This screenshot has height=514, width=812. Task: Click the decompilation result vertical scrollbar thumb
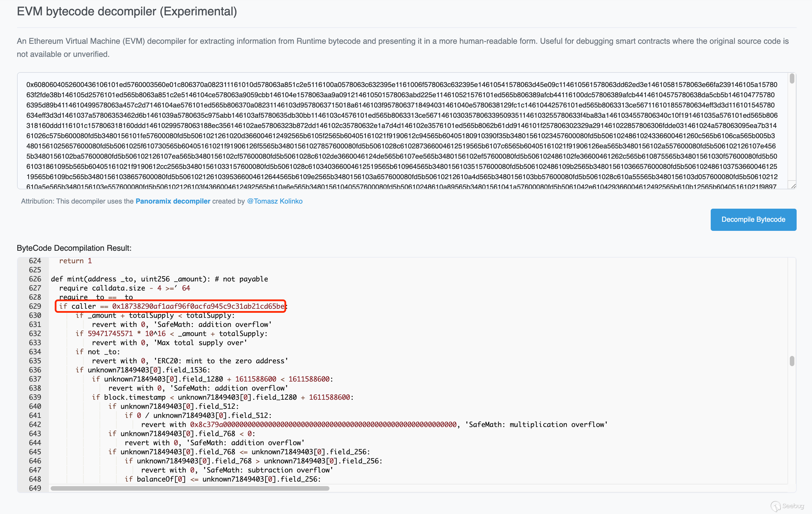click(x=792, y=361)
